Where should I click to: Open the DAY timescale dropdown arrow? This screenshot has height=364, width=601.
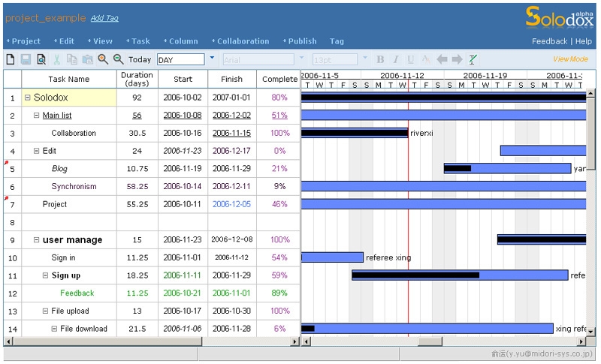pos(212,59)
